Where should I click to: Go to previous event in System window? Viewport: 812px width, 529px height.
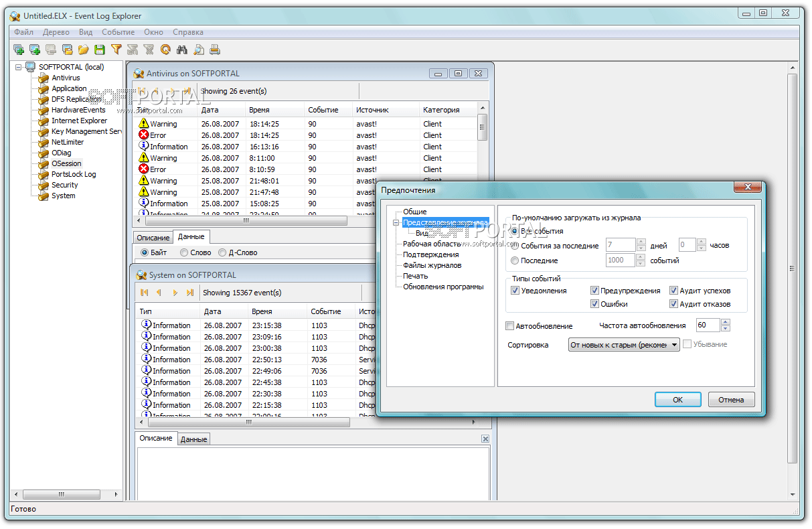tap(159, 293)
